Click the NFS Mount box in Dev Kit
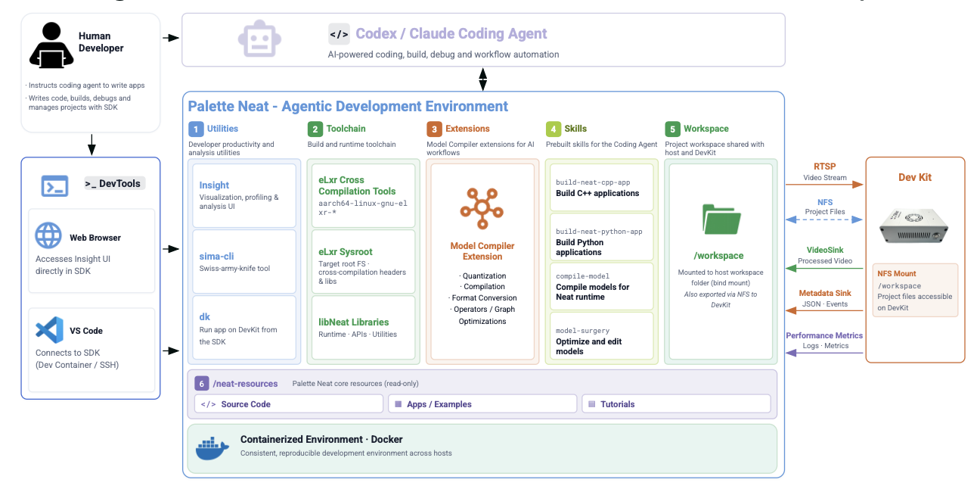980x492 pixels. (x=915, y=290)
